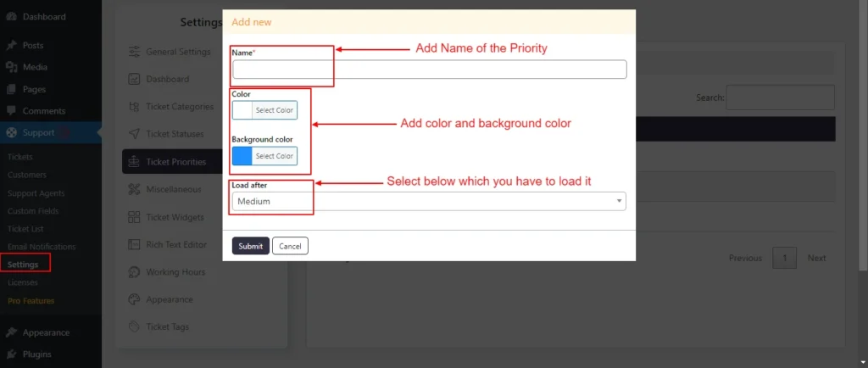Click the Media icon in admin sidebar
The height and width of the screenshot is (368, 868).
11,67
